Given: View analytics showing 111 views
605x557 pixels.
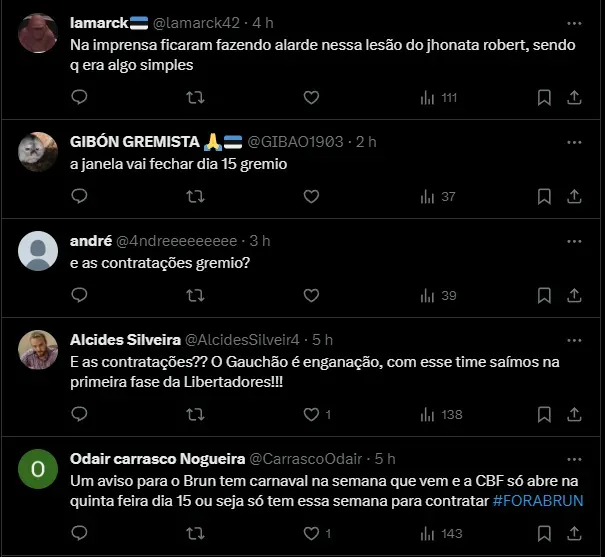Looking at the screenshot, I should coord(439,98).
